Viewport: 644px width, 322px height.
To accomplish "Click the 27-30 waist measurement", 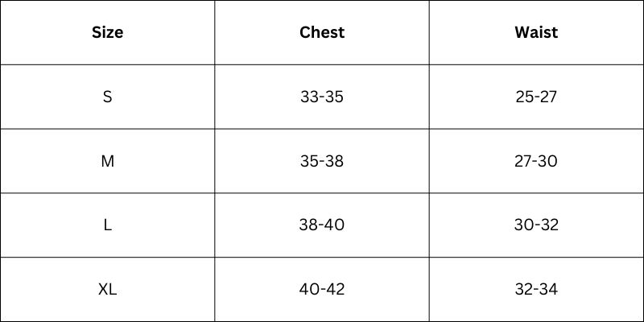I will (x=536, y=161).
